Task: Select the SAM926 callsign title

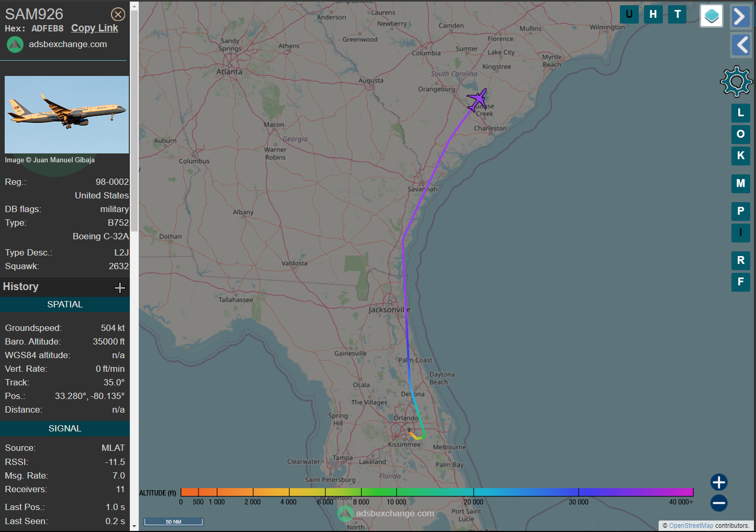Action: pyautogui.click(x=34, y=14)
